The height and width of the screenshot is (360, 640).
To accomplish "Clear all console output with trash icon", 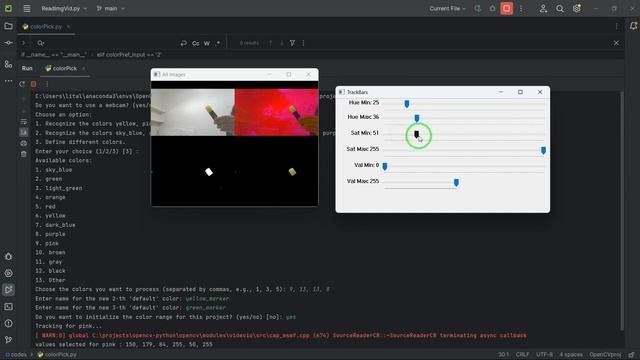I will 24,154.
